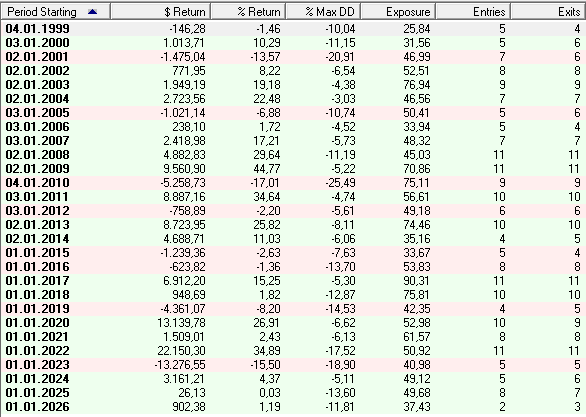
Task: Click $ Return value -13.276,55
Action: [180, 365]
